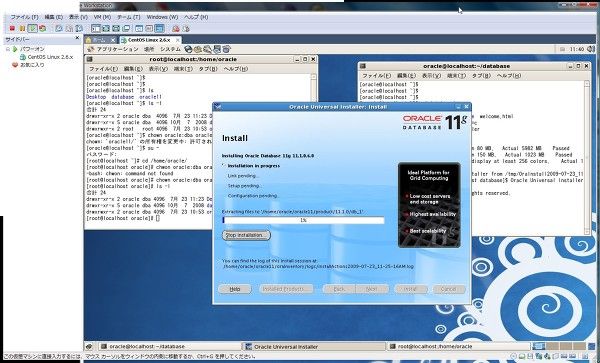
Task: Open VMware ファイル(F) menu
Action: pos(24,17)
